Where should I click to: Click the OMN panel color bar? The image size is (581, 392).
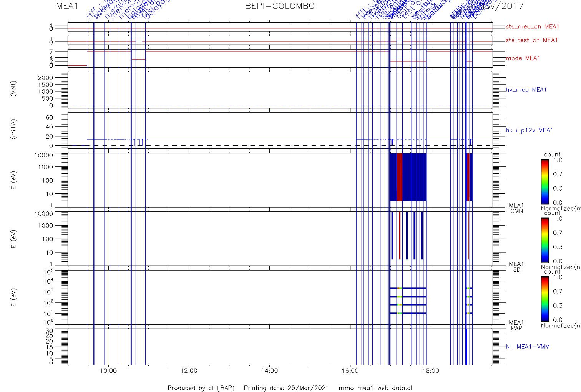point(544,181)
